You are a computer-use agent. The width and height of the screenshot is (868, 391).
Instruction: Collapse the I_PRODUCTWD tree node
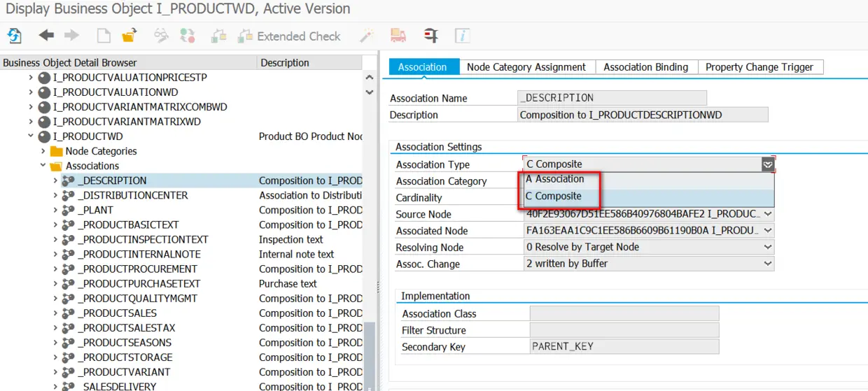pyautogui.click(x=31, y=136)
